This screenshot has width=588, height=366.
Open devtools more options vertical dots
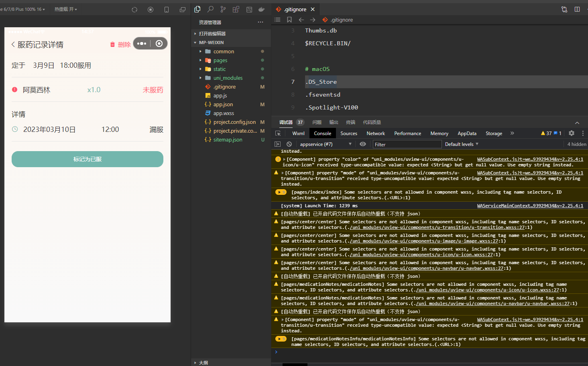tap(583, 133)
